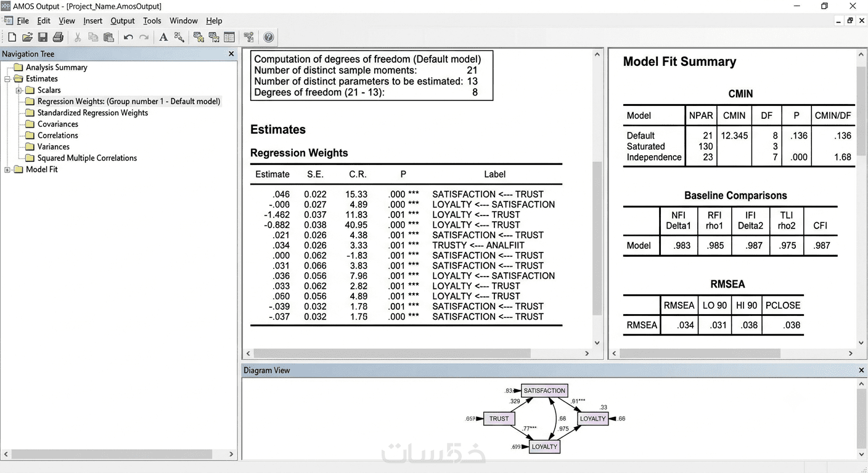Open the Insert menu
The image size is (868, 473).
93,21
